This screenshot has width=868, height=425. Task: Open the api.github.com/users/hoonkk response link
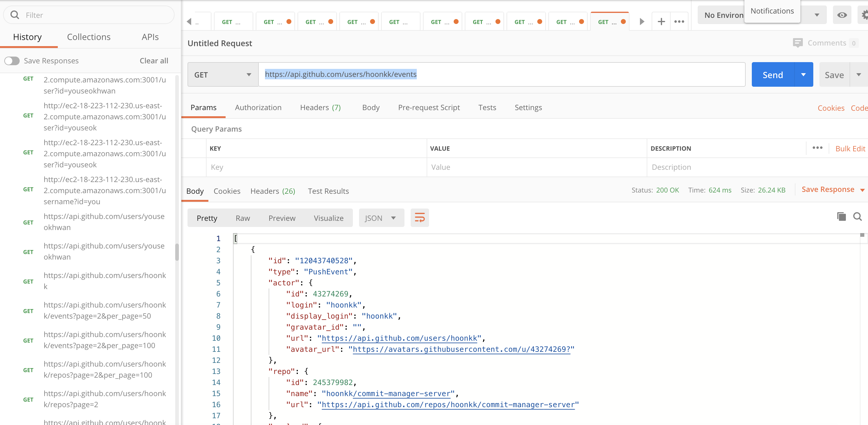tap(399, 338)
